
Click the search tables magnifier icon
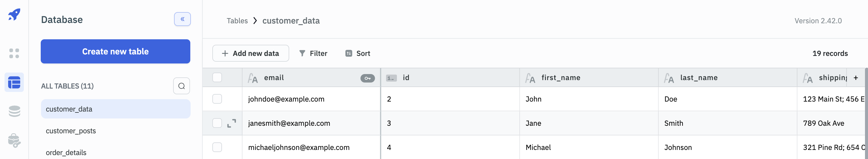tap(182, 86)
